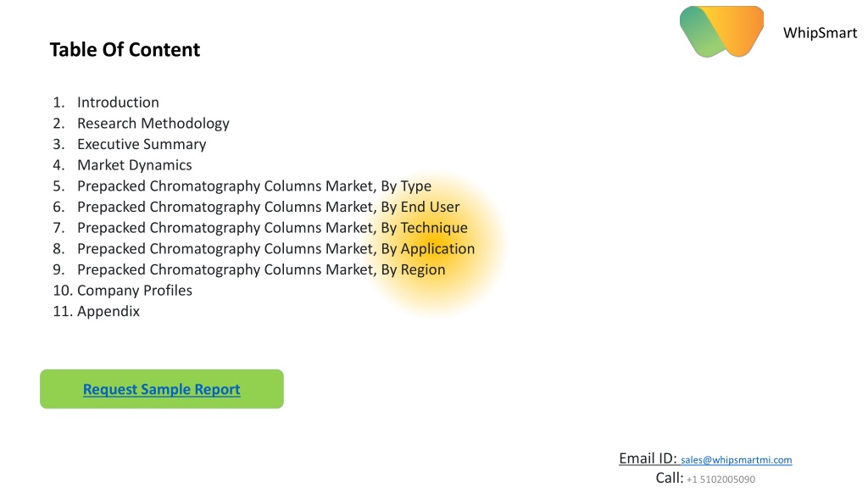Click the Email ID label
Viewport: 868px width, 488px height.
tap(648, 458)
